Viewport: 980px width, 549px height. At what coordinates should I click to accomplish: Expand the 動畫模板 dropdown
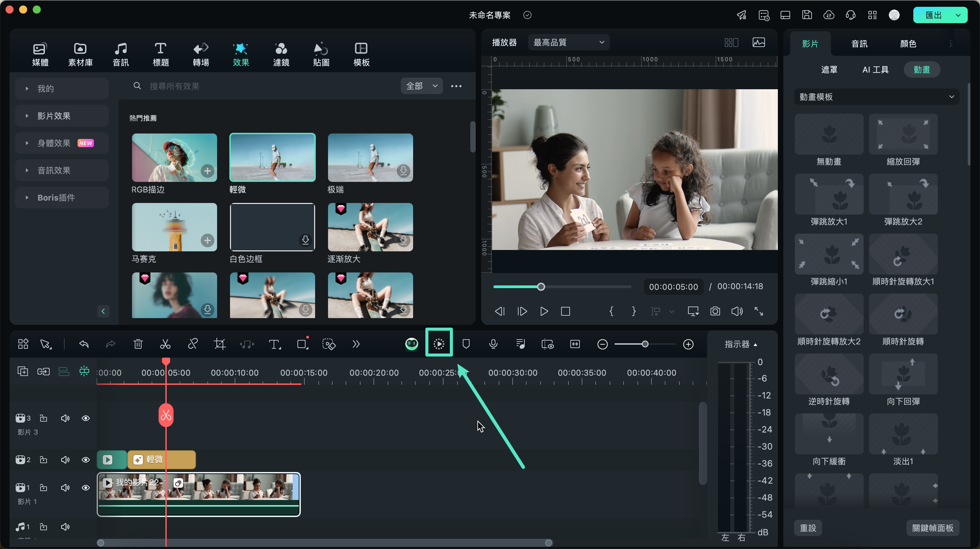pos(877,97)
